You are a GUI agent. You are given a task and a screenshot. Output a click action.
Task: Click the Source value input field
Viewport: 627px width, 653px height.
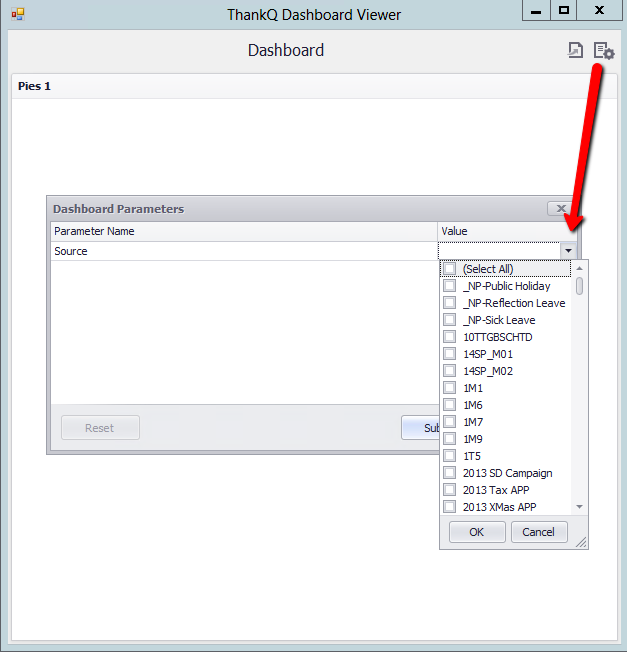click(x=499, y=251)
